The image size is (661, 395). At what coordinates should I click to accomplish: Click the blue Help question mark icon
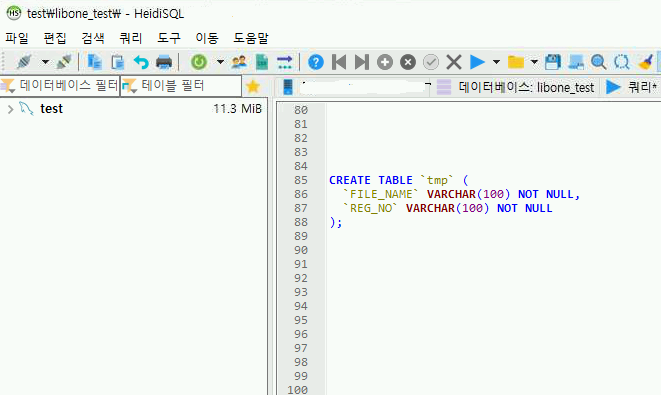coord(316,62)
